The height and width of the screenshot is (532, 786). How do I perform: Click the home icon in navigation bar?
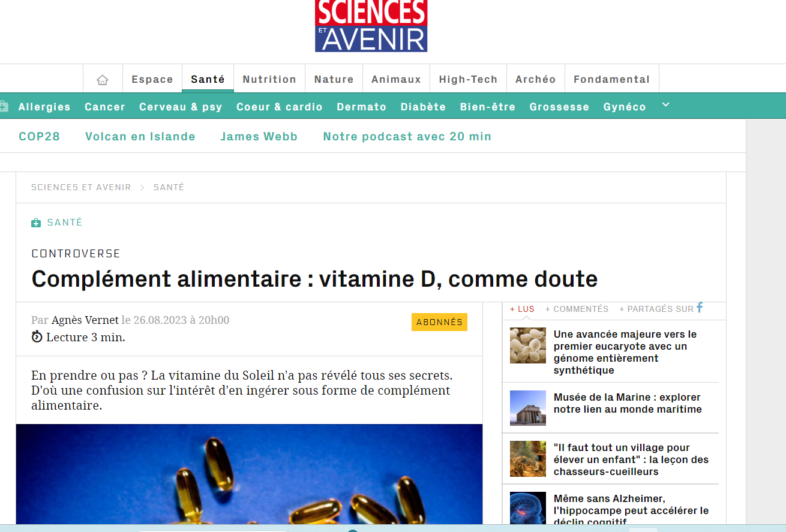[103, 80]
